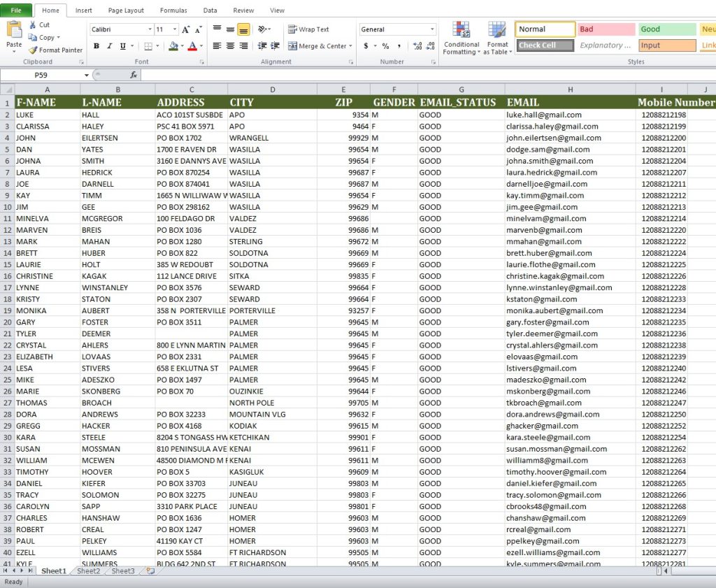Toggle Bottom Align highlighted button

pos(244,29)
